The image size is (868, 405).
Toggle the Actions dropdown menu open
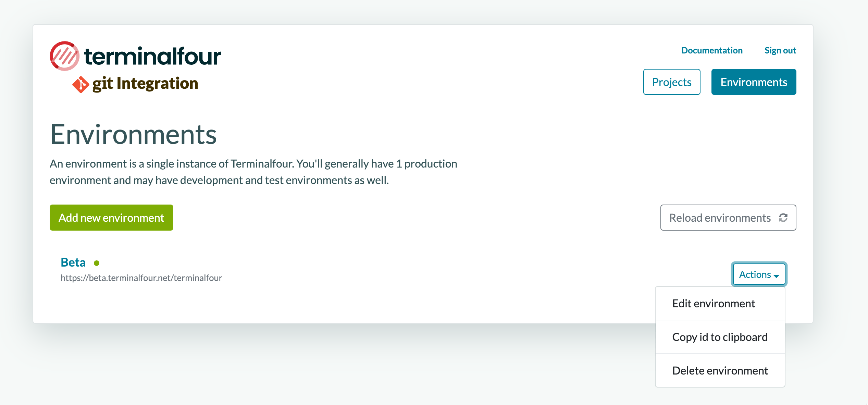pos(758,273)
